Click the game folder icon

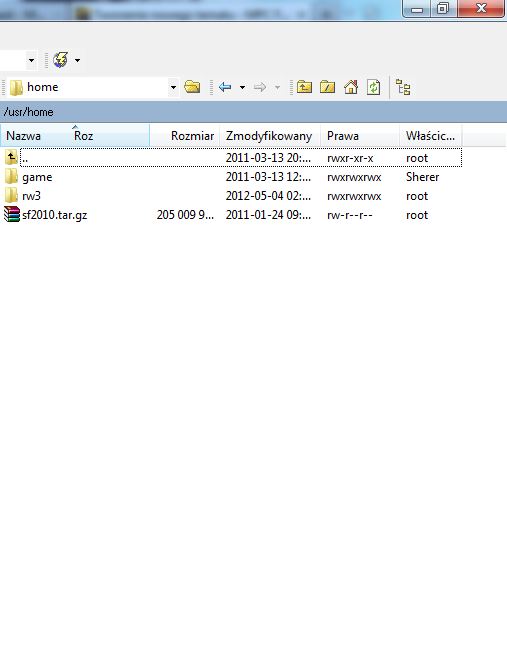pyautogui.click(x=12, y=176)
